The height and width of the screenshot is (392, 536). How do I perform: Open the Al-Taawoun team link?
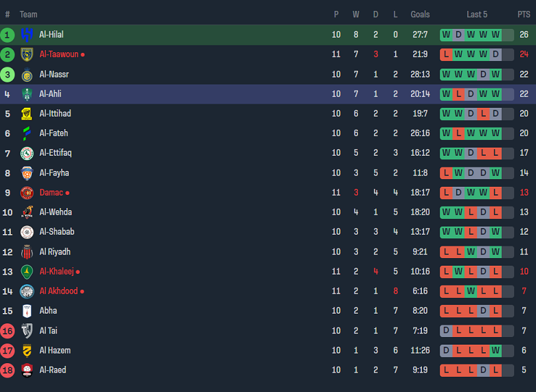click(x=58, y=54)
